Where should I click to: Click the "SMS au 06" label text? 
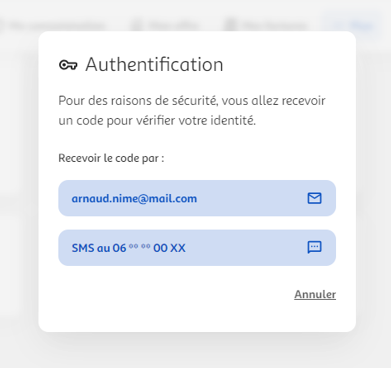(99, 248)
